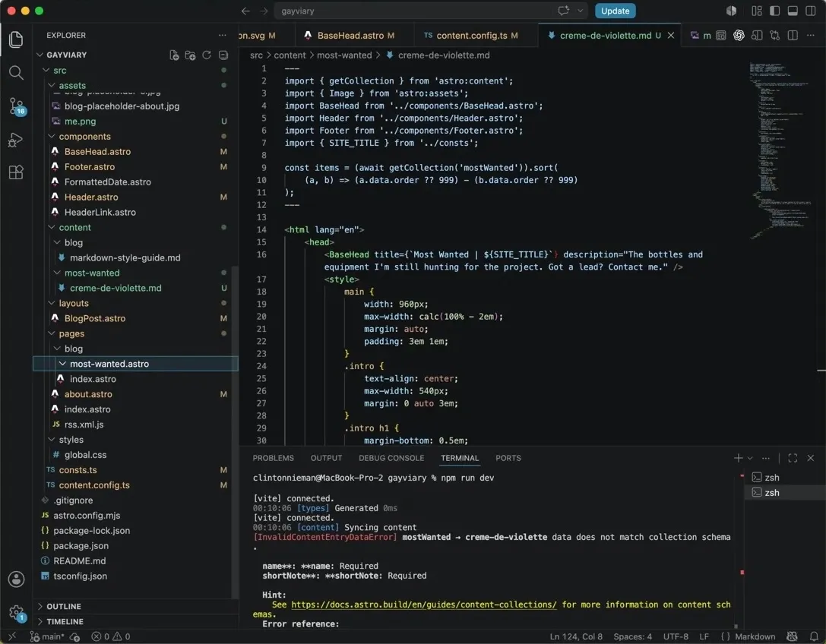Click Ln 124, Col 8 in status bar
The width and height of the screenshot is (826, 644).
tap(576, 636)
